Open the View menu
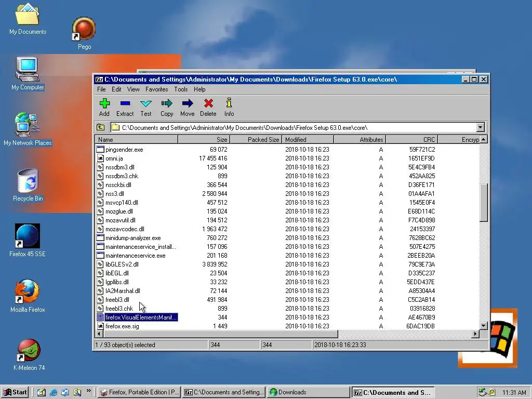The width and height of the screenshot is (532, 399). click(133, 89)
